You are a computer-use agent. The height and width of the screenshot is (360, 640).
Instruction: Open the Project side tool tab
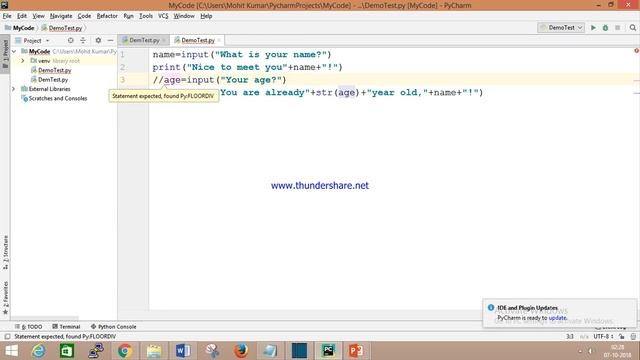[x=5, y=55]
